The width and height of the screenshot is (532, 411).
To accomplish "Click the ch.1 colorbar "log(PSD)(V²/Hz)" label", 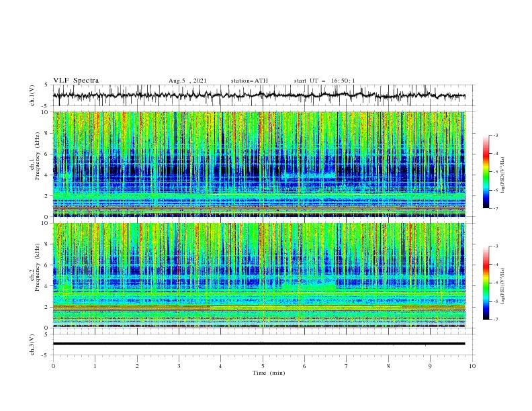I will (x=503, y=175).
